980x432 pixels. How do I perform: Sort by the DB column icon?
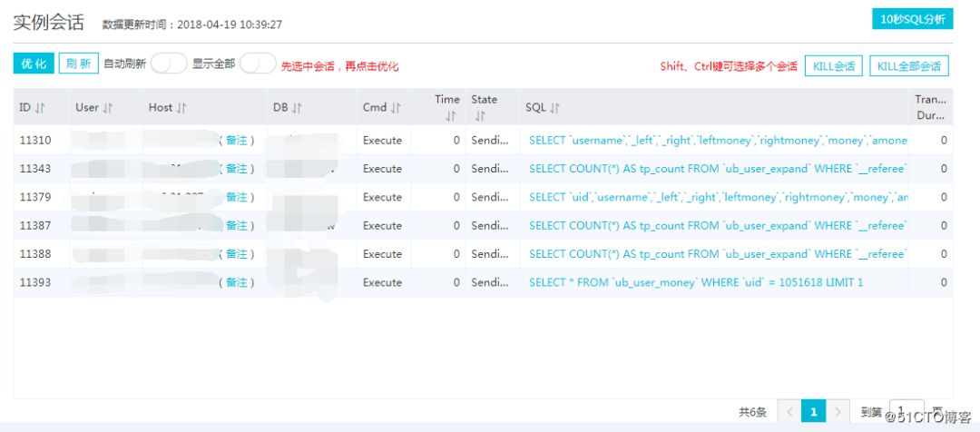coord(298,107)
